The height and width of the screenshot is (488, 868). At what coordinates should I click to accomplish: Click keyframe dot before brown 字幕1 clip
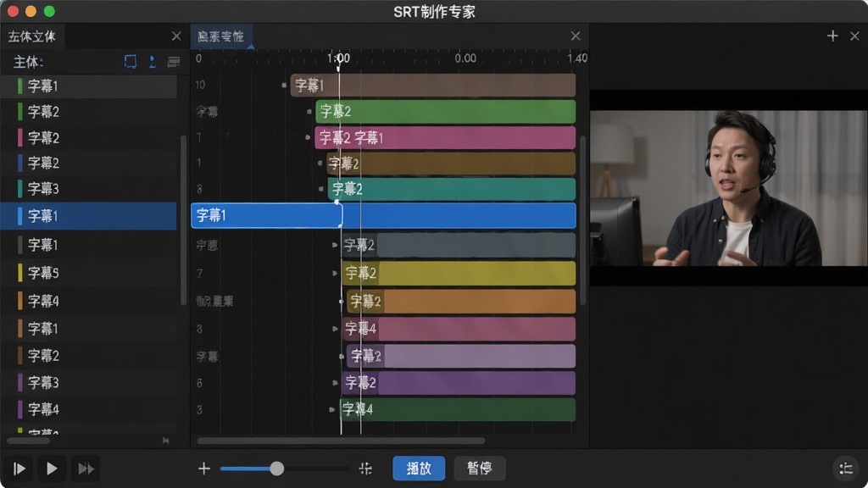(x=284, y=86)
